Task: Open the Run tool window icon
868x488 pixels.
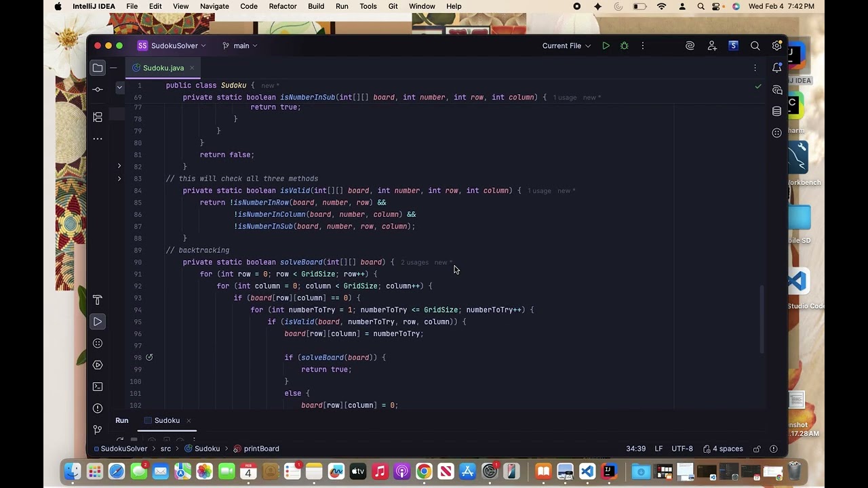Action: pos(98,322)
